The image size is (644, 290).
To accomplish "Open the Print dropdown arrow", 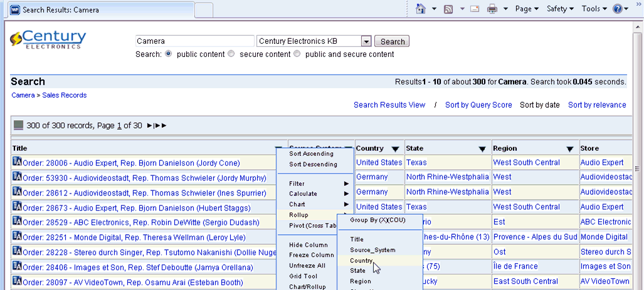I will [505, 9].
